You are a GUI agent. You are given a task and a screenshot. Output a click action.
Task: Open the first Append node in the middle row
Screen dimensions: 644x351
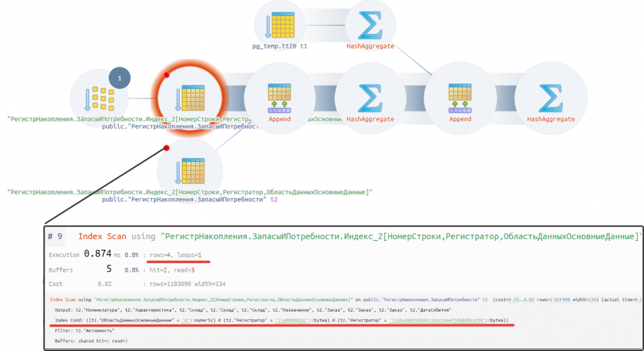coord(279,98)
